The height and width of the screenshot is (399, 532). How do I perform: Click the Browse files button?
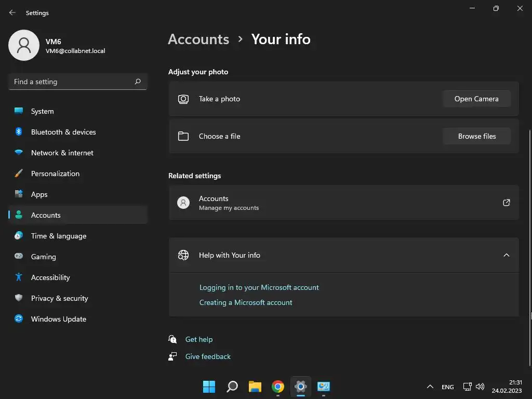[476, 136]
